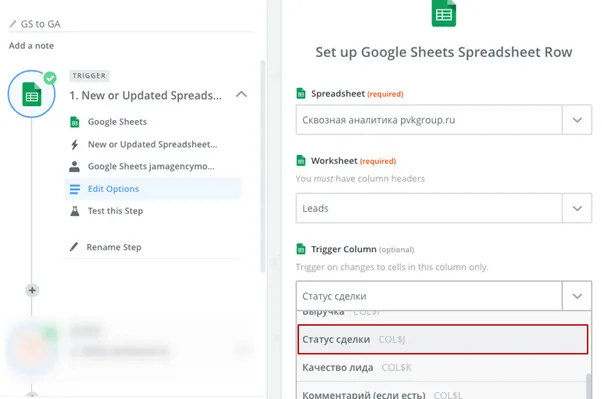Viewport: 602px width, 399px height.
Task: Click the green checkmark badge on trigger
Action: pos(50,78)
